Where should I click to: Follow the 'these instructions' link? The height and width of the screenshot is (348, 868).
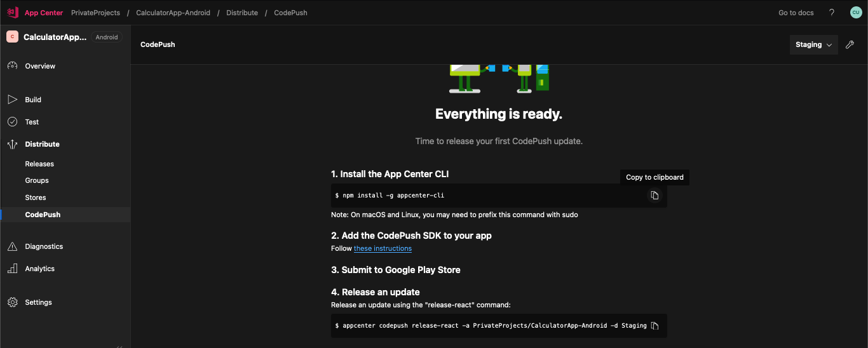coord(383,248)
